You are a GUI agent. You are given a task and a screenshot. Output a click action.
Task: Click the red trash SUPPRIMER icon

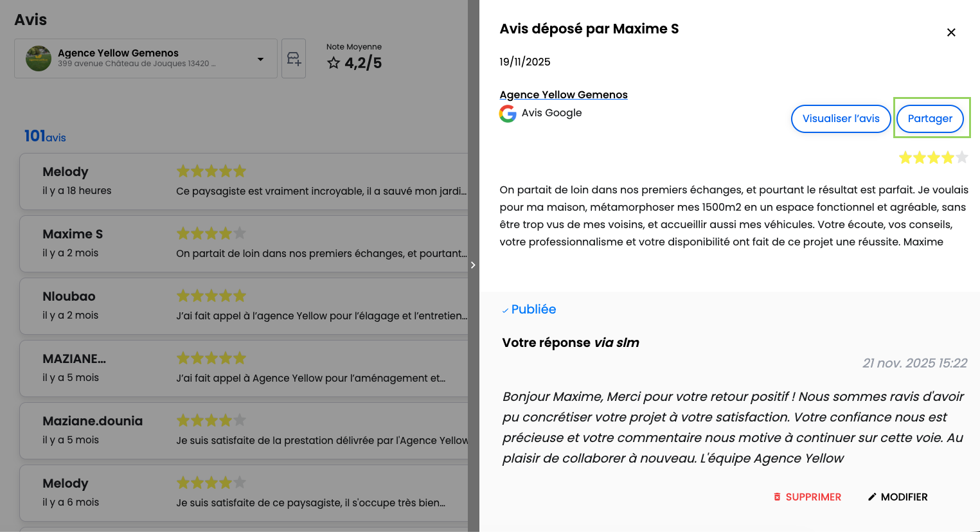(777, 497)
